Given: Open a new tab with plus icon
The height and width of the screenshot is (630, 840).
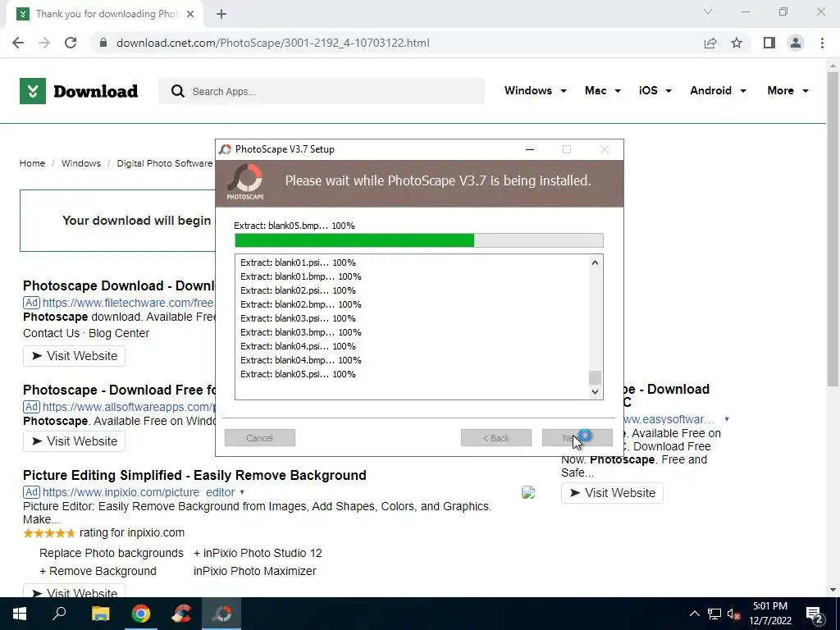Looking at the screenshot, I should point(221,14).
